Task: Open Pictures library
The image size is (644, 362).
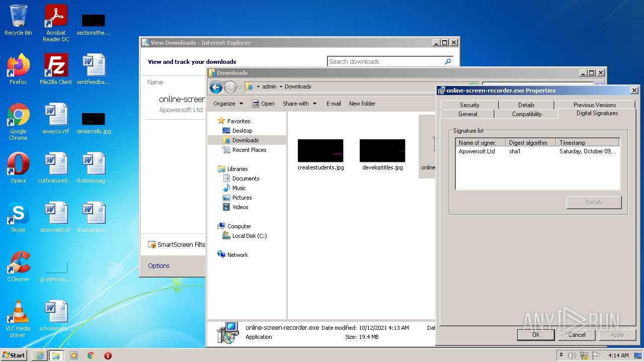Action: coord(237,198)
